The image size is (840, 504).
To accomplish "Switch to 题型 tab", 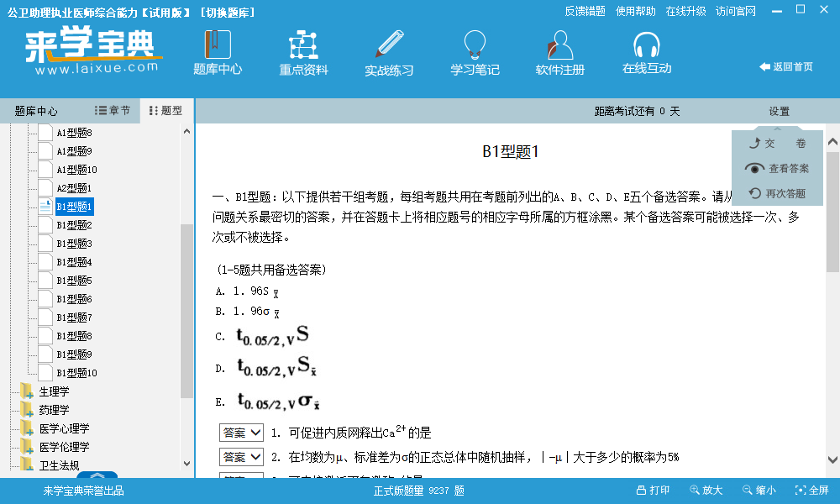I will pos(165,110).
